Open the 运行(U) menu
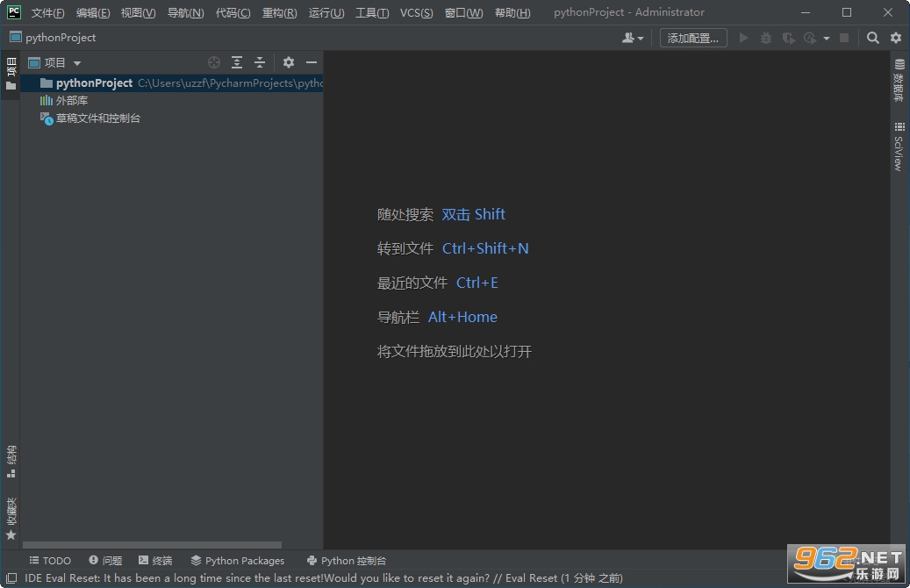The image size is (910, 588). tap(326, 13)
